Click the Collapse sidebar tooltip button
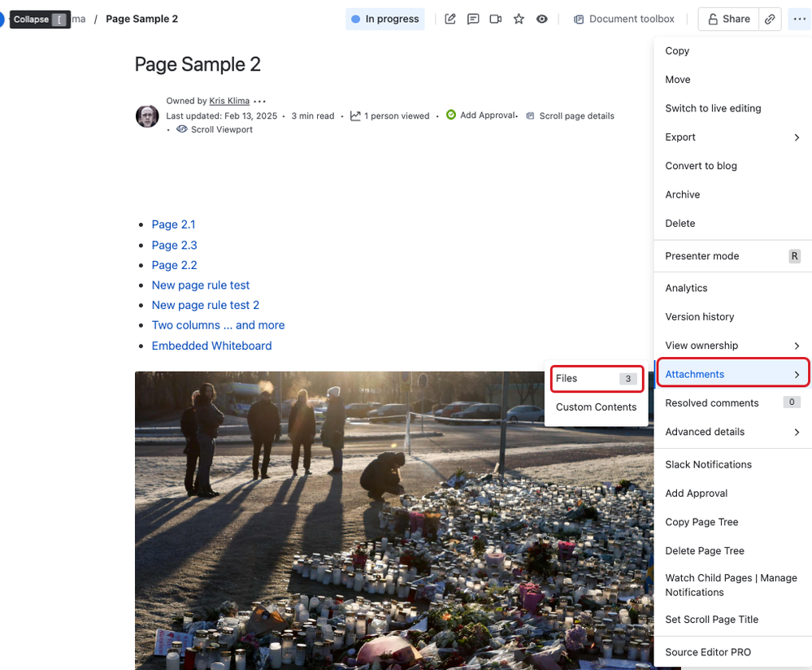Viewport: 812px width, 670px height. 40,20
